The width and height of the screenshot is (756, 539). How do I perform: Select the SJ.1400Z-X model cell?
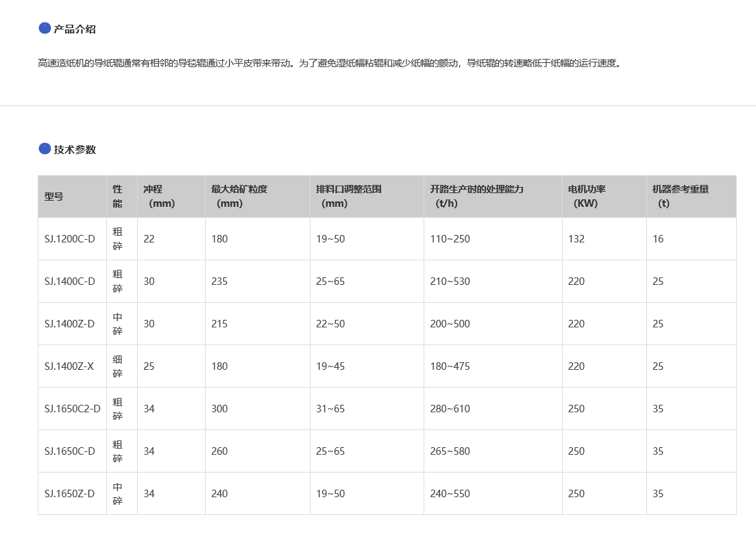pyautogui.click(x=69, y=366)
